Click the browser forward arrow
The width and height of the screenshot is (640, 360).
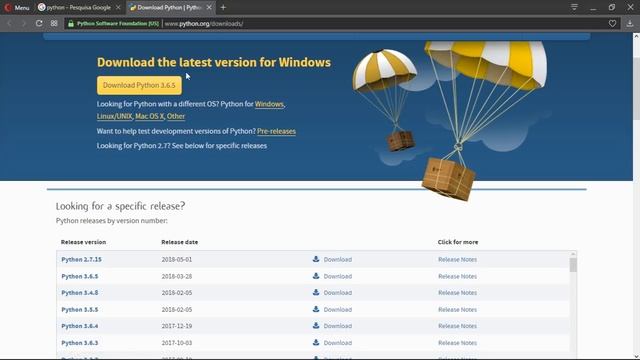tap(24, 24)
